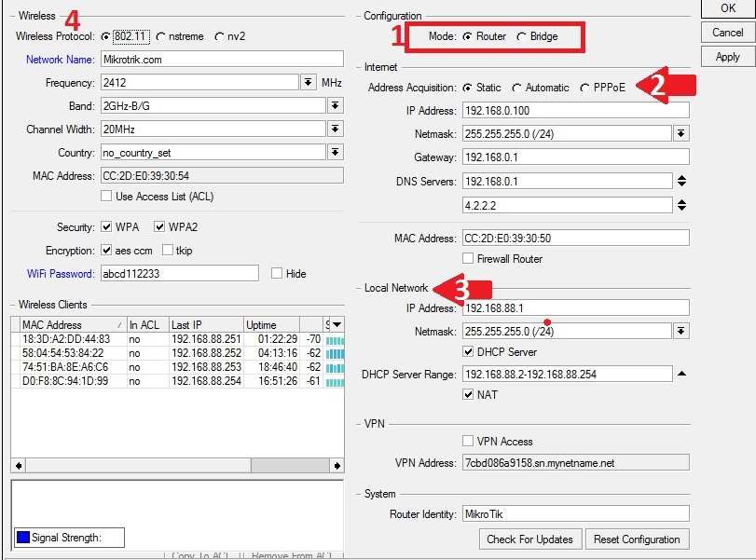
Task: Toggle aes ccm encryption checkbox
Action: (x=106, y=250)
